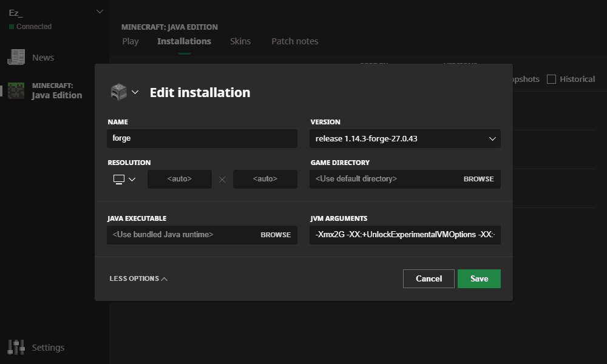Image resolution: width=607 pixels, height=364 pixels.
Task: Click the monitor resolution preset icon
Action: click(x=119, y=179)
